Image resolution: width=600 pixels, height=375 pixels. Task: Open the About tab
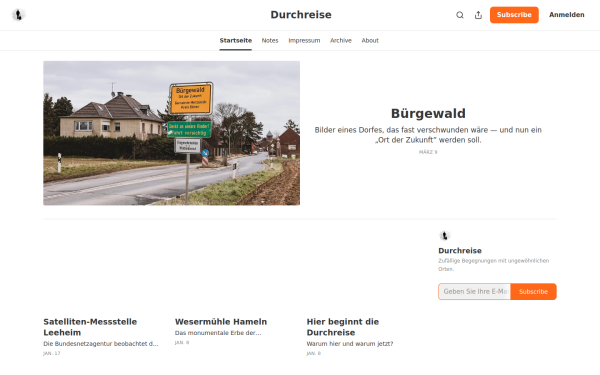point(370,41)
